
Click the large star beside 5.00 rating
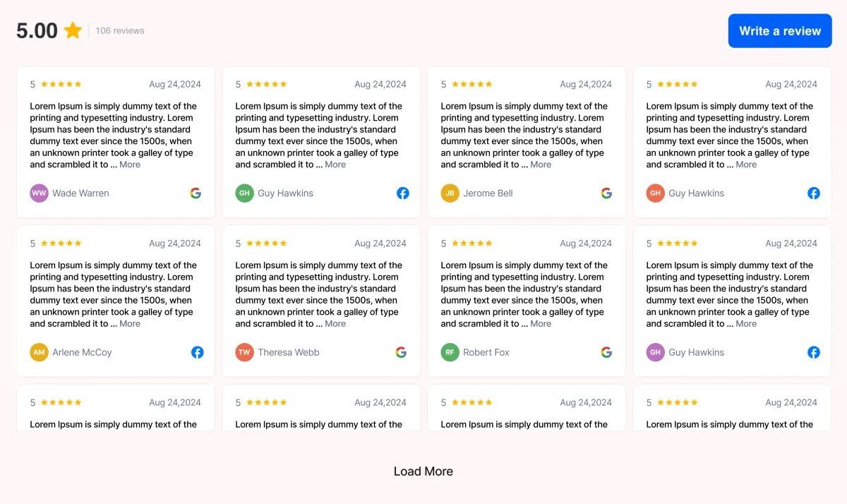(73, 30)
